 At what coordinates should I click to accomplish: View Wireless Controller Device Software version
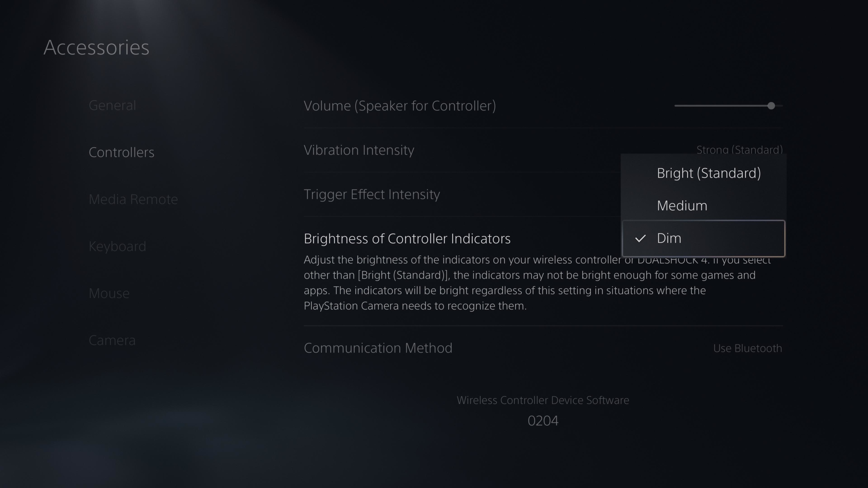pos(542,421)
